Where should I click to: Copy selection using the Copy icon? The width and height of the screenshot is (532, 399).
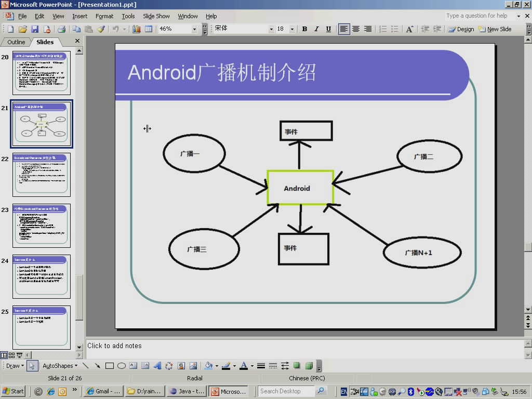point(77,29)
